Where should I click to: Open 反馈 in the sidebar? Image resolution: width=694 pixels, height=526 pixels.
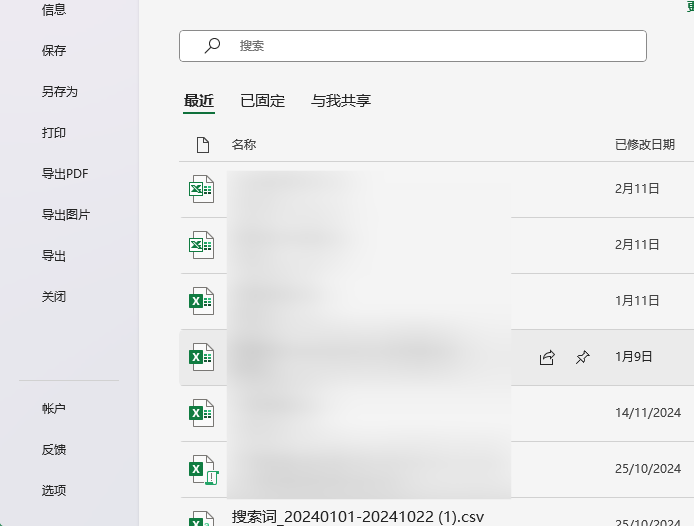(54, 449)
